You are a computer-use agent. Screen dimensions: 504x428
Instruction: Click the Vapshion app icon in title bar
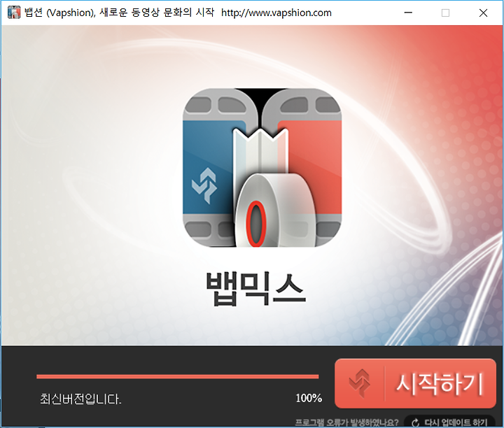point(14,13)
